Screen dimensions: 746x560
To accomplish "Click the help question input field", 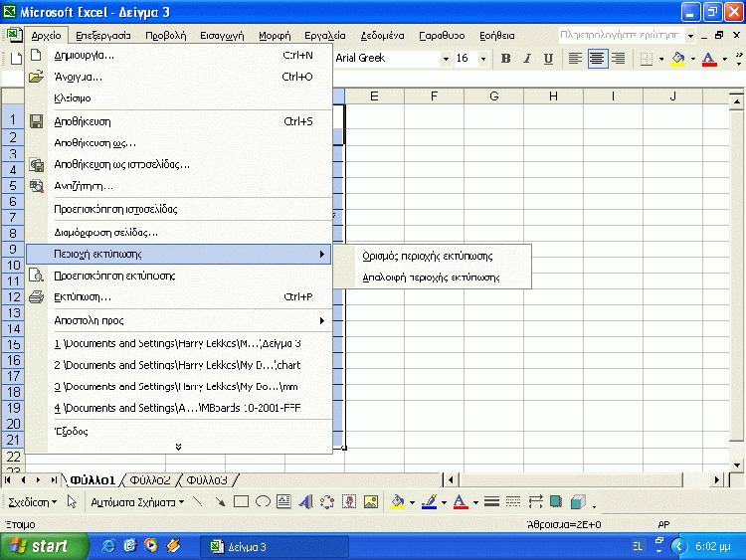I will click(x=622, y=35).
